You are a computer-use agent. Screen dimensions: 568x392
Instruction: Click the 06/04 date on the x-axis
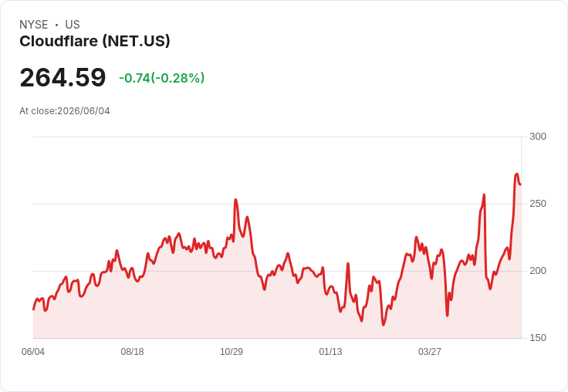click(x=33, y=352)
